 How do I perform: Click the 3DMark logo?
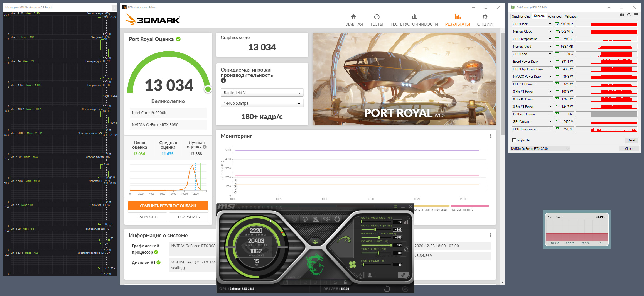(x=152, y=19)
